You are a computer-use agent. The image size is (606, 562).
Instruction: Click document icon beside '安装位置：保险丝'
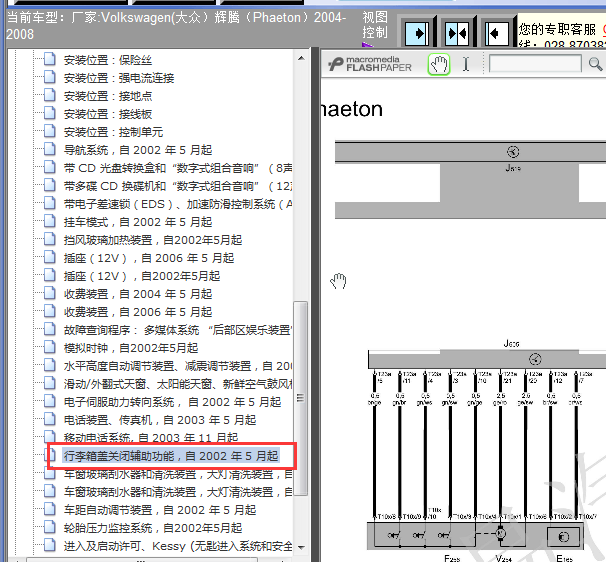point(49,59)
